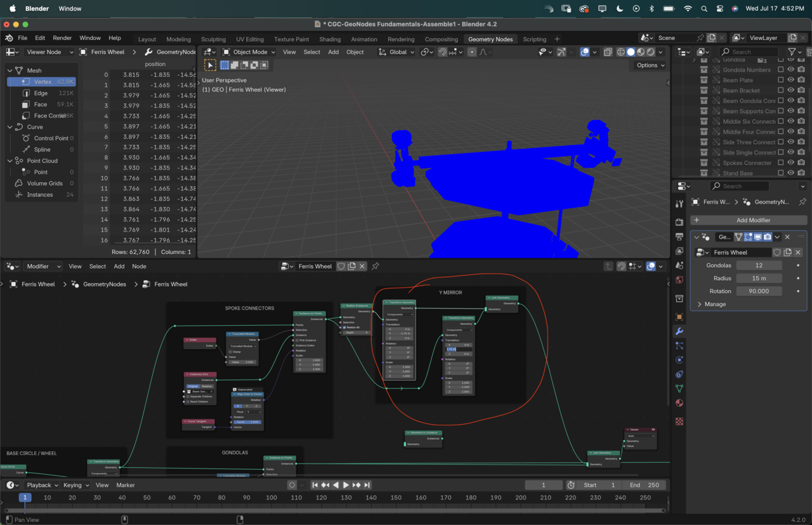Viewport: 812px width, 525px height.
Task: Click the outliner filter funnel icon
Action: tap(792, 52)
